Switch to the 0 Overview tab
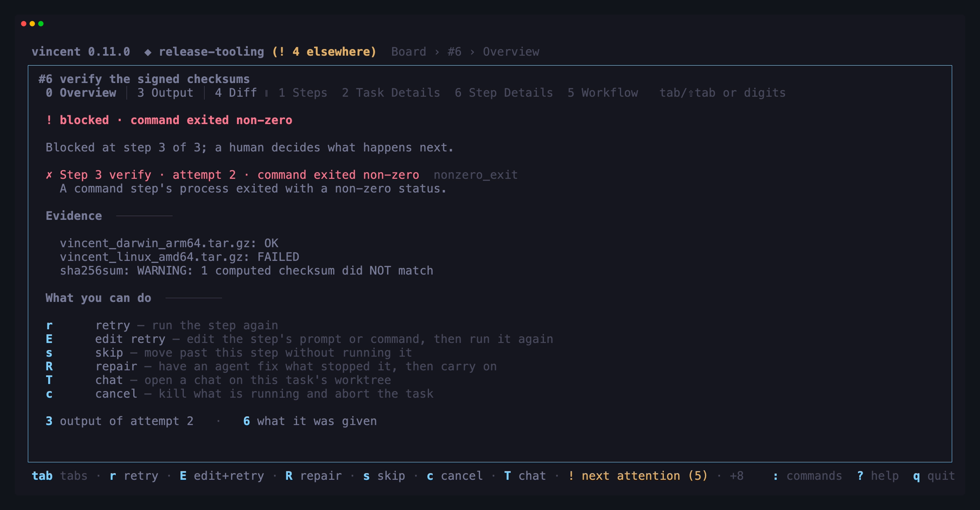Screen dimensions: 980x510 pyautogui.click(x=81, y=93)
